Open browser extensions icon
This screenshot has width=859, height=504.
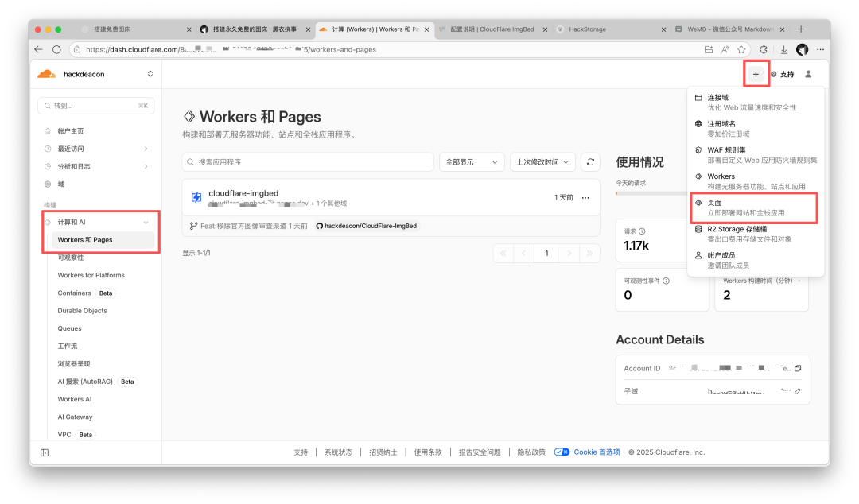[763, 49]
